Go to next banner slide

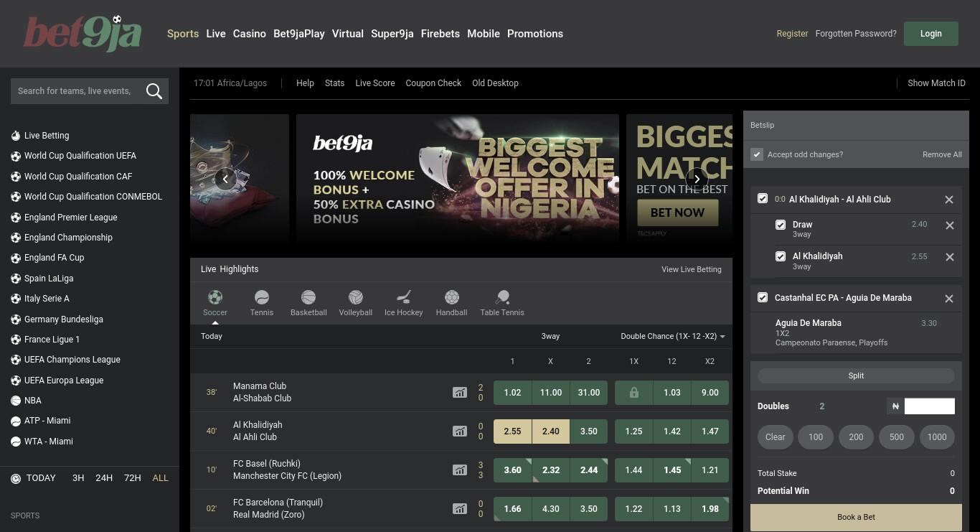697,179
